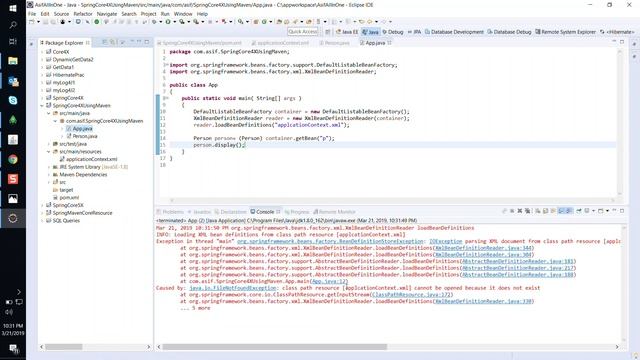
Task: Click Remove All Terminated Launches icon
Action: pos(527,211)
